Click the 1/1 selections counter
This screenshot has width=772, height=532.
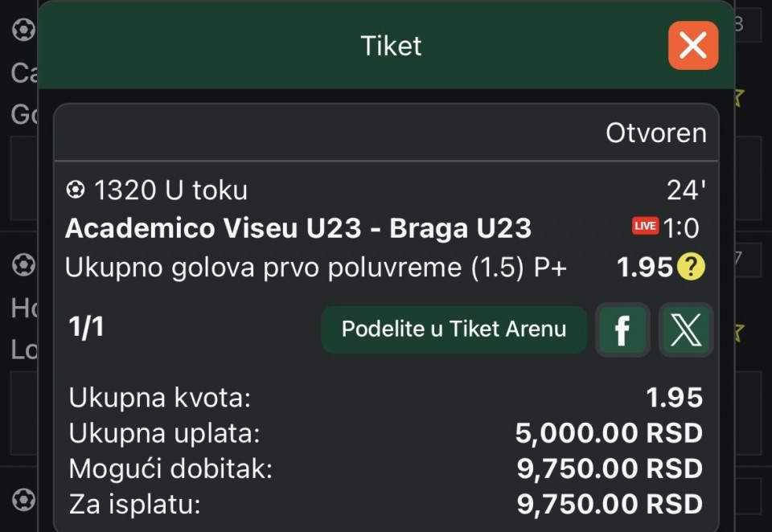(x=86, y=328)
